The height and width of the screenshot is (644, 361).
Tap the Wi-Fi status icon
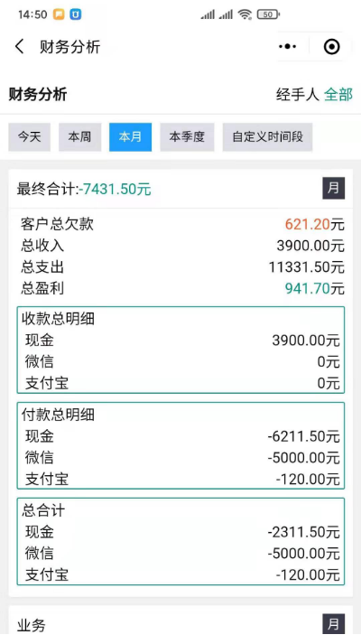pos(245,14)
